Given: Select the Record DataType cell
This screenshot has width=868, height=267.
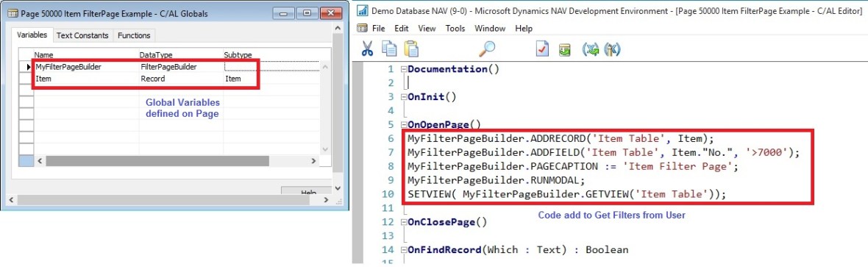Looking at the screenshot, I should coord(181,79).
